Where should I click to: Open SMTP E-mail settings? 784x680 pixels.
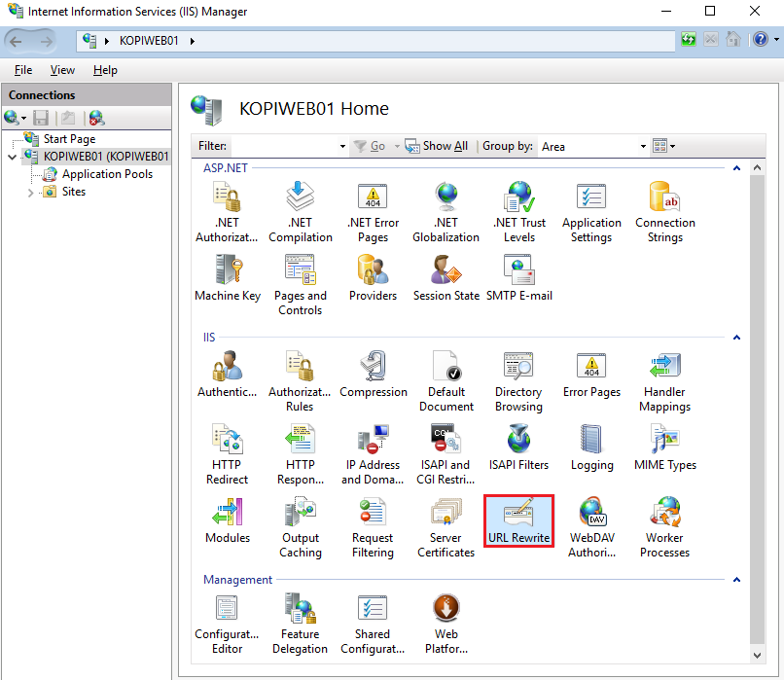tap(519, 278)
